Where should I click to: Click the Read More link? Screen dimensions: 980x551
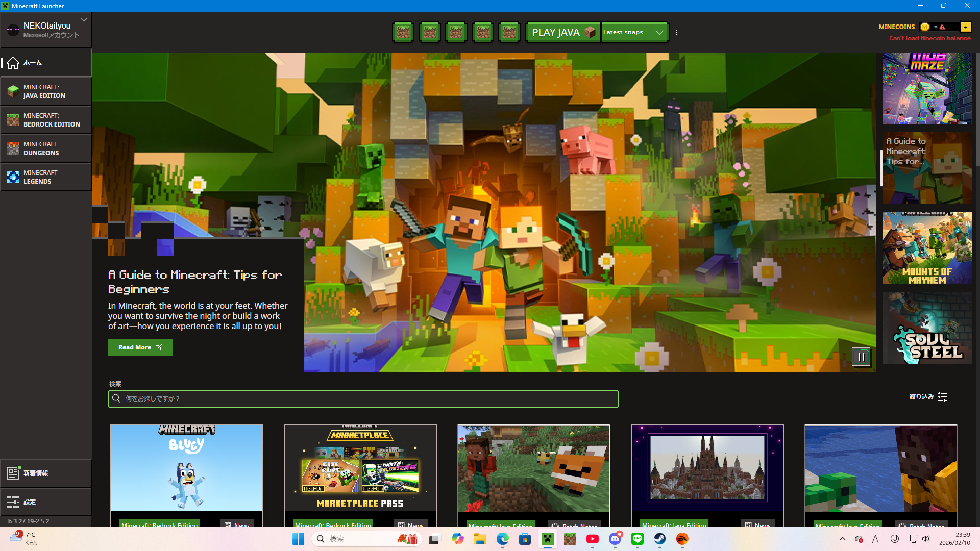tap(140, 347)
